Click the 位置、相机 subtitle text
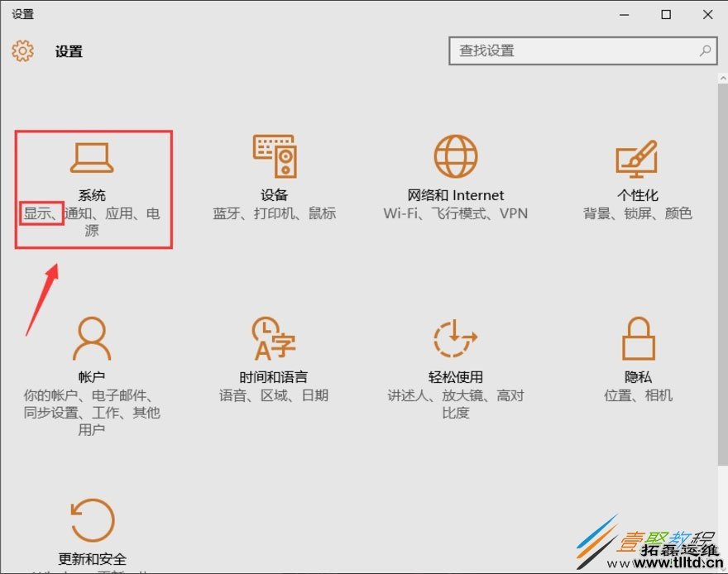This screenshot has width=728, height=574. point(637,395)
